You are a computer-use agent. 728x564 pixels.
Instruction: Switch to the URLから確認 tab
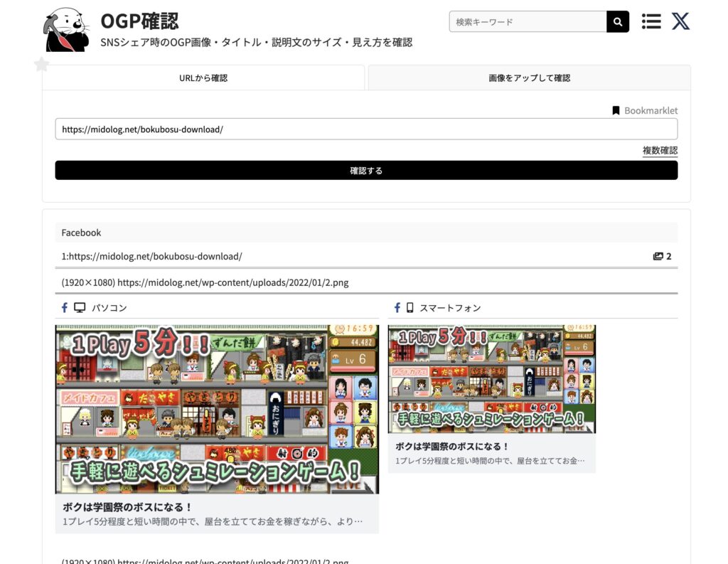point(203,78)
